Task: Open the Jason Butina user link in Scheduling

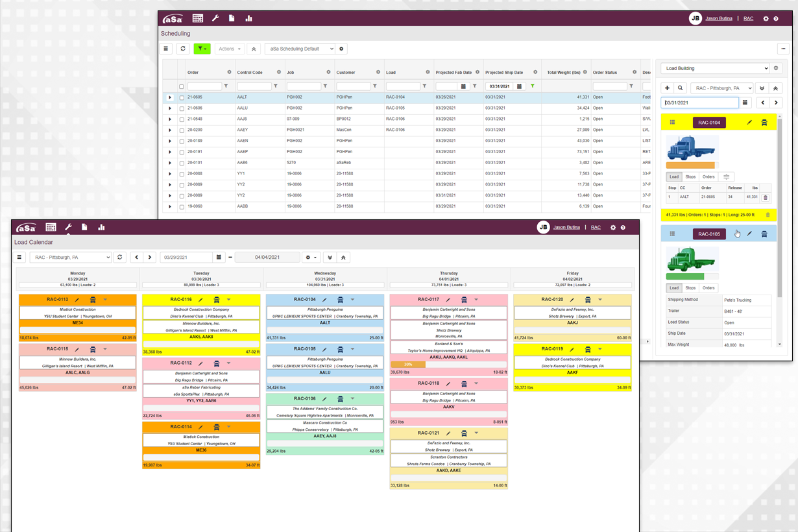Action: point(719,19)
